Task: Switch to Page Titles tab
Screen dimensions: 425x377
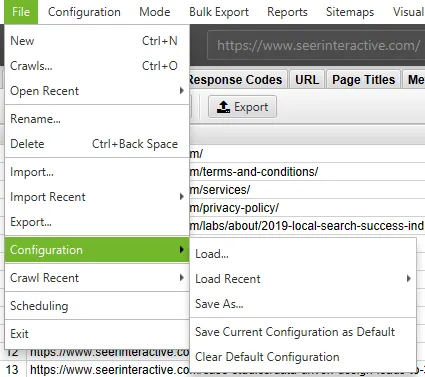Action: pos(363,80)
